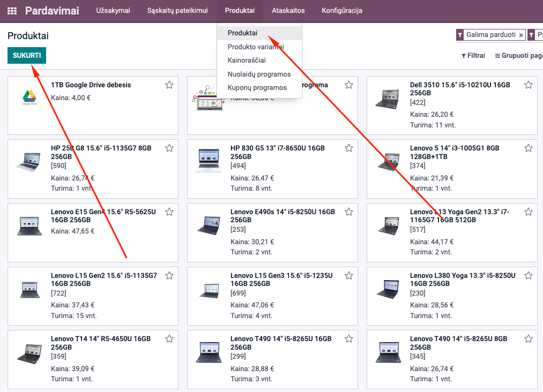Open Dell 3510 laptop thumbnail
The height and width of the screenshot is (392, 543).
click(388, 99)
